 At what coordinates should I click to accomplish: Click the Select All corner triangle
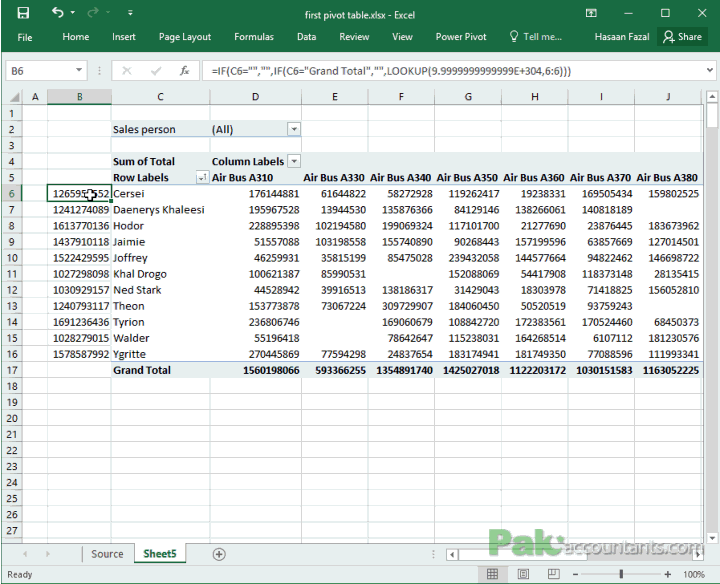(x=15, y=97)
